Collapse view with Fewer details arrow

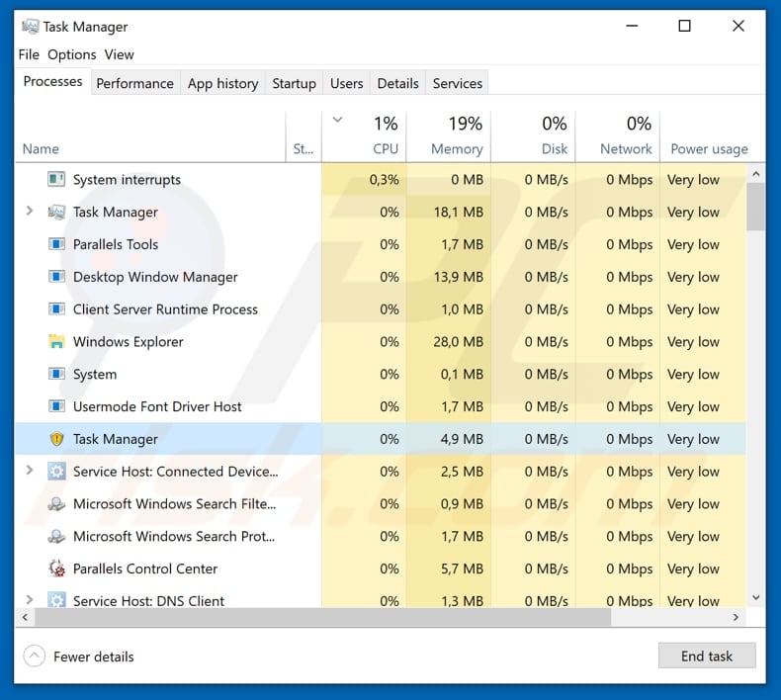point(35,656)
